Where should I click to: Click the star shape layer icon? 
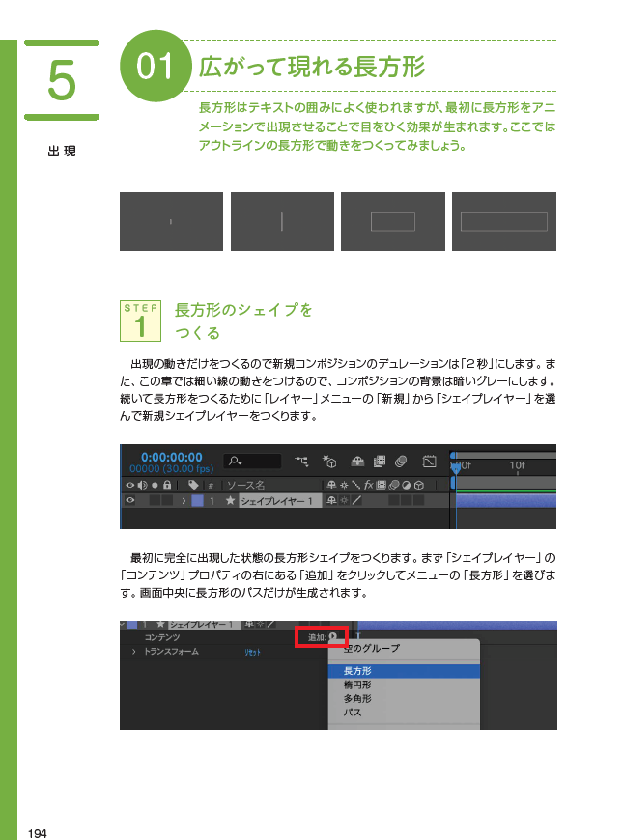231,500
